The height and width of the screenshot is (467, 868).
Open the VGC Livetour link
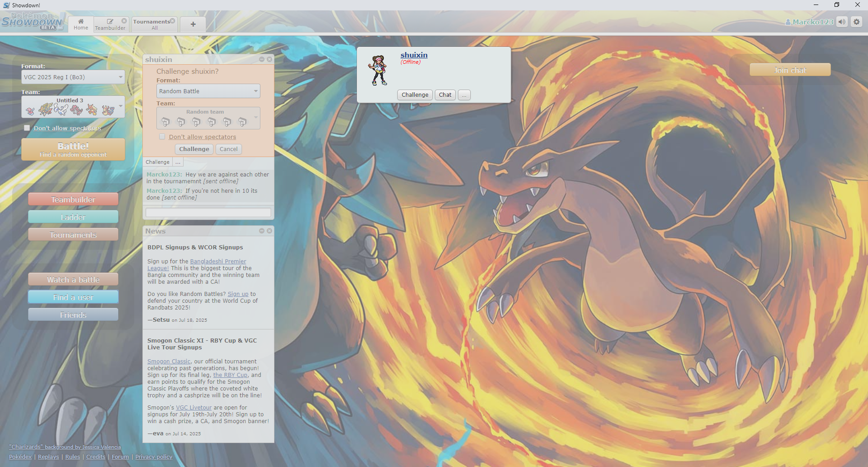tap(193, 408)
